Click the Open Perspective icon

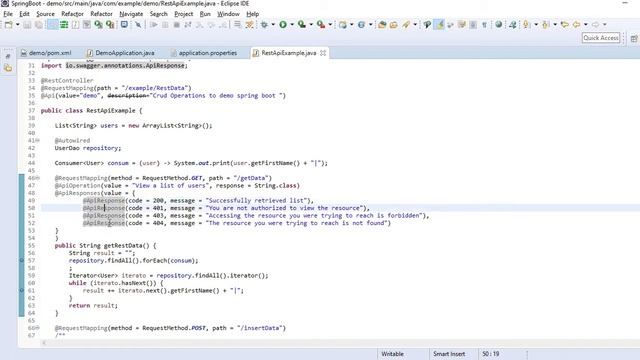pyautogui.click(x=634, y=38)
